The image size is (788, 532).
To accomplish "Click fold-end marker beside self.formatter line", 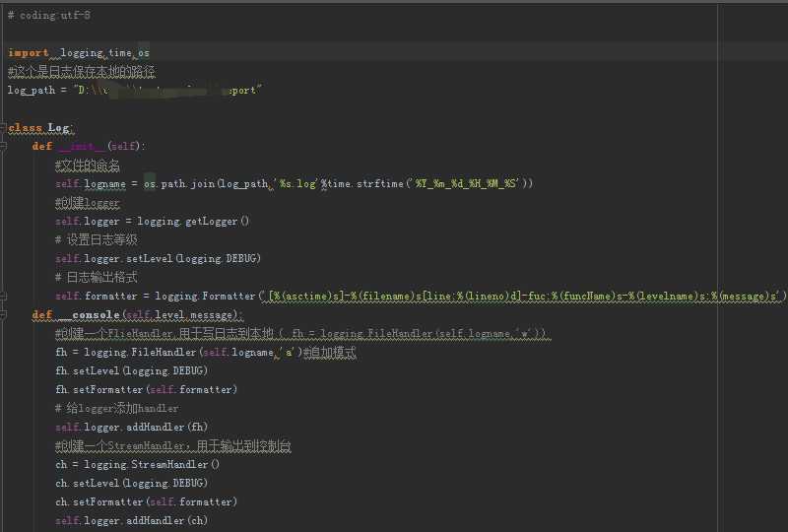I will [x=3, y=297].
